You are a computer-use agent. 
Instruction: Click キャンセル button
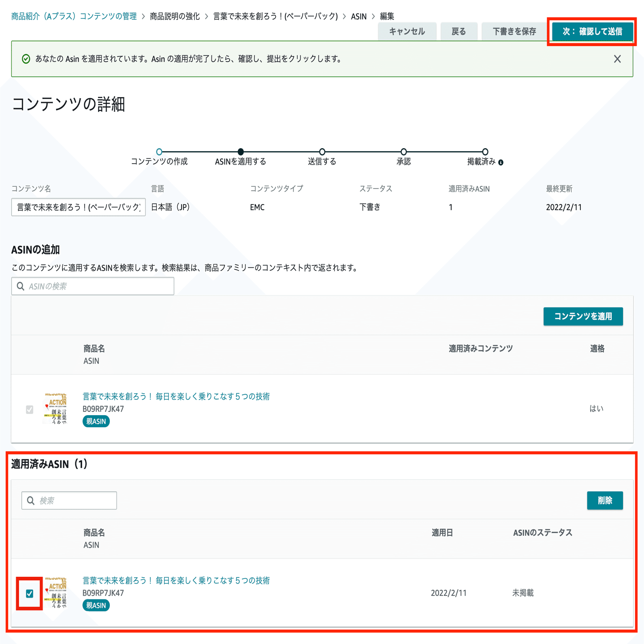407,32
